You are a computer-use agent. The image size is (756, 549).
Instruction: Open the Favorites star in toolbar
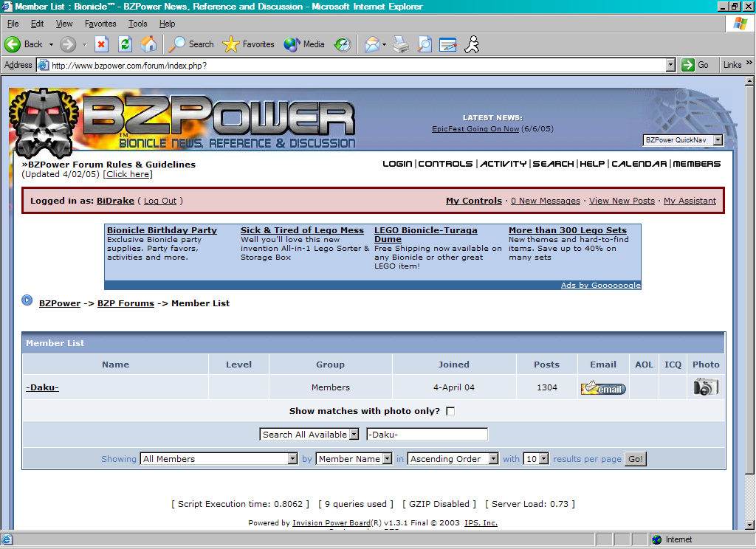tap(248, 44)
